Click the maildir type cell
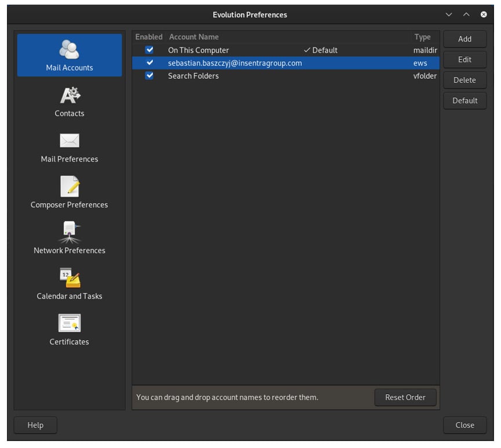The image size is (501, 448). [425, 50]
